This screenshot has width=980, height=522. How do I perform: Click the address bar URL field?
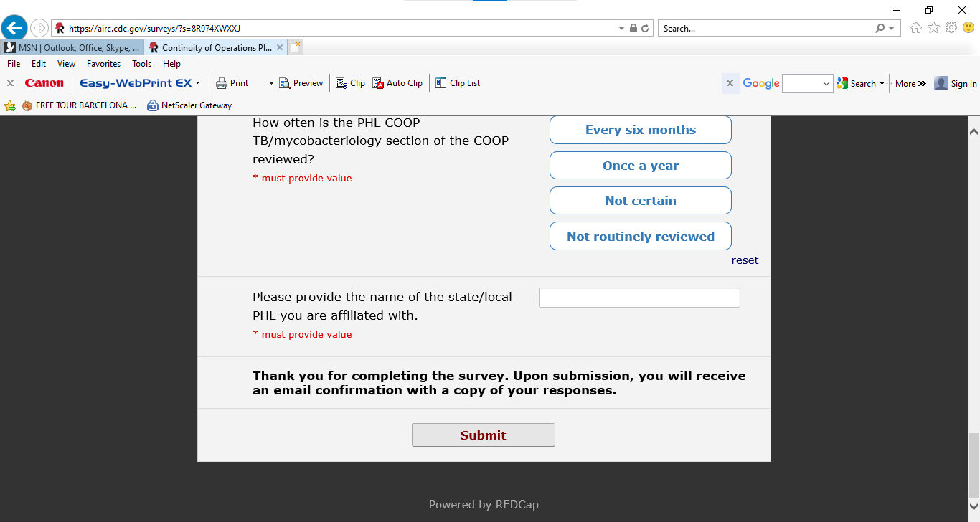pyautogui.click(x=334, y=29)
